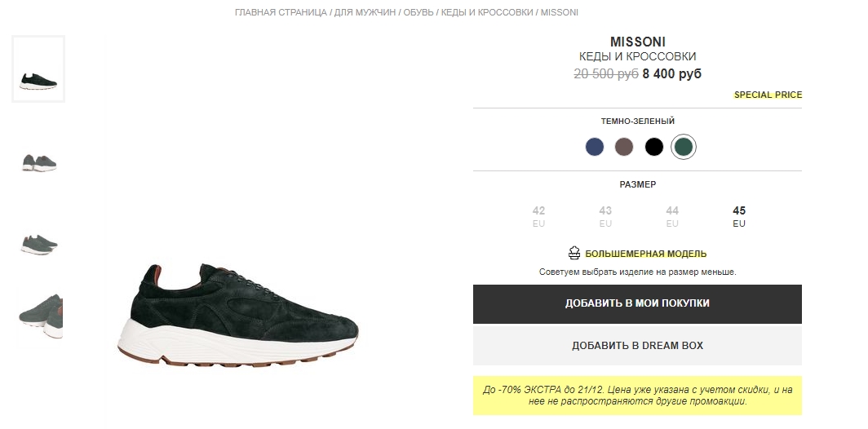Click the oversized model hanger icon

(x=574, y=254)
